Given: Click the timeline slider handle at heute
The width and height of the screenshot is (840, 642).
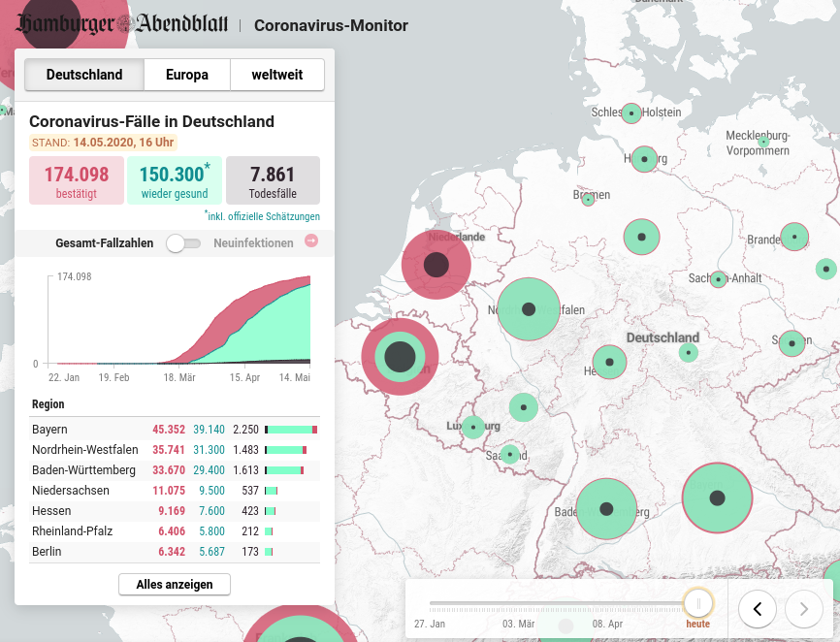Looking at the screenshot, I should 697,603.
